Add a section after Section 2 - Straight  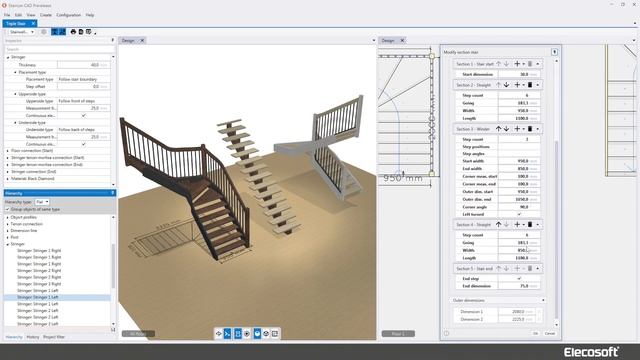[517, 85]
